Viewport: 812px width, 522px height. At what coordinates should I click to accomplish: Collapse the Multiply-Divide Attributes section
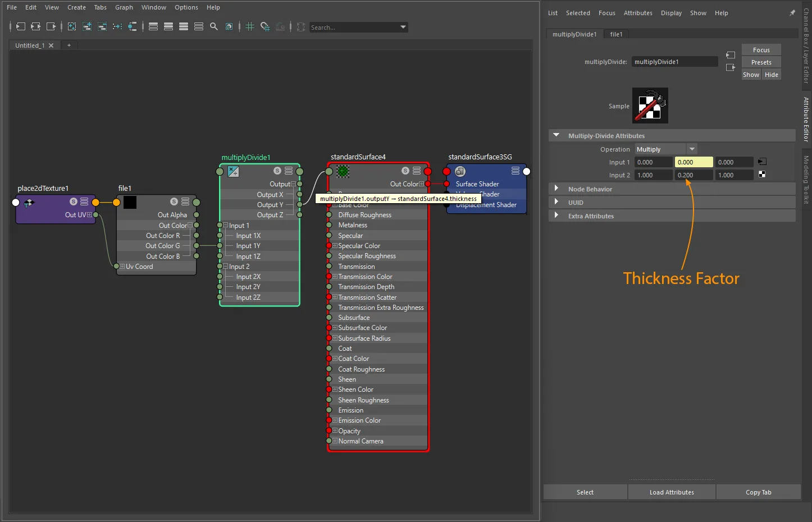(x=556, y=135)
